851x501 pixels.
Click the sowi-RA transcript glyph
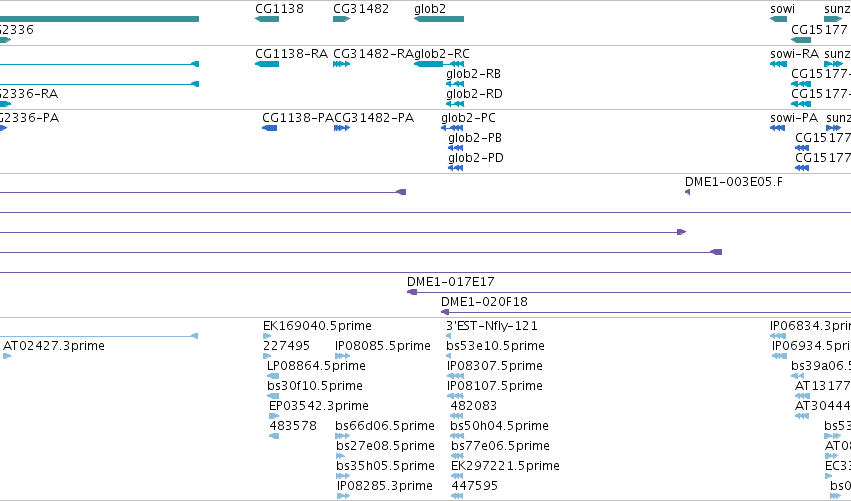coord(778,64)
